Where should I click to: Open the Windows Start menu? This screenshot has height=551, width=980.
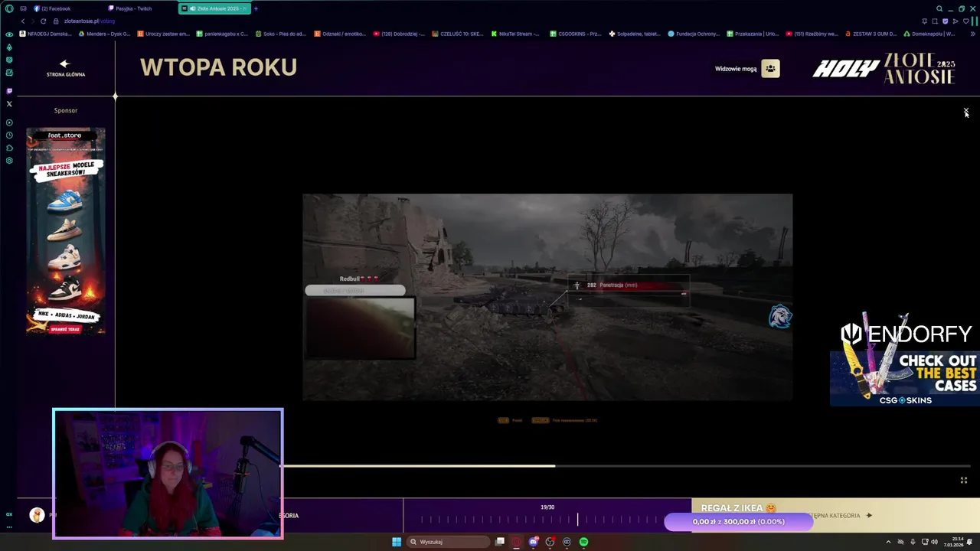click(x=397, y=542)
